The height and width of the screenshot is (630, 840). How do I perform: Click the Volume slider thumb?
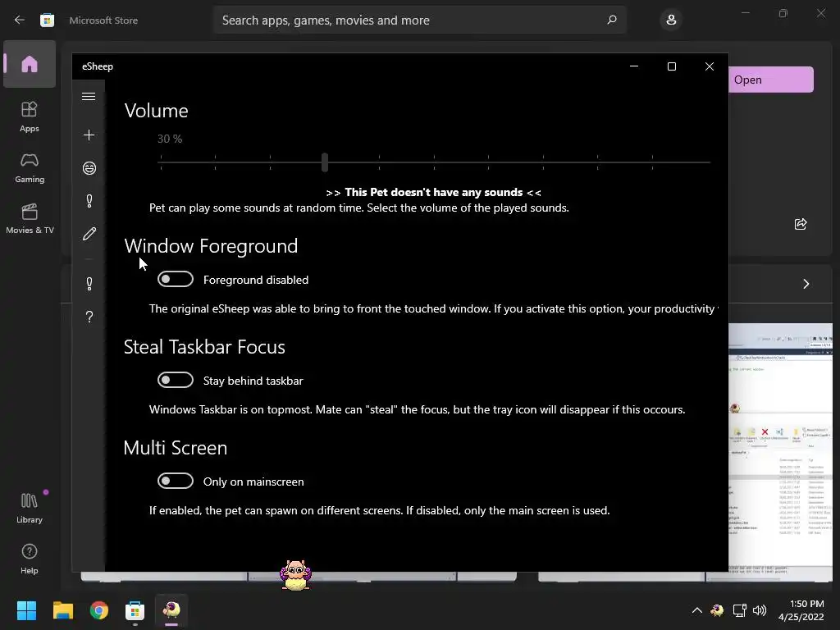tap(325, 162)
